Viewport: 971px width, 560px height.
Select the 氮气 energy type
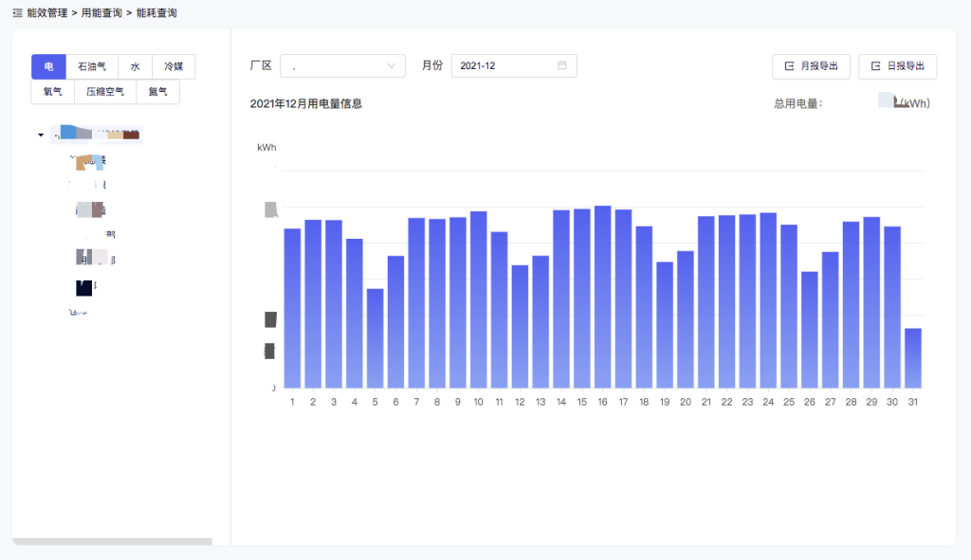pos(157,91)
